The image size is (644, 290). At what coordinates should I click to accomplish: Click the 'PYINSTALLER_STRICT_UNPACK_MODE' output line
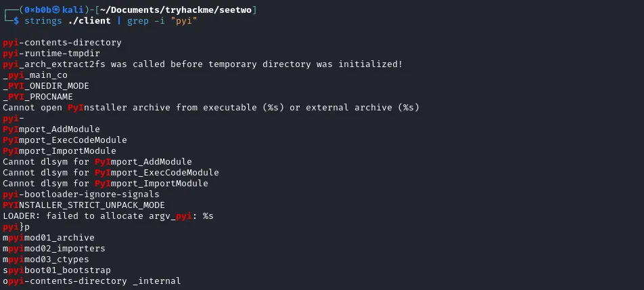pos(84,205)
